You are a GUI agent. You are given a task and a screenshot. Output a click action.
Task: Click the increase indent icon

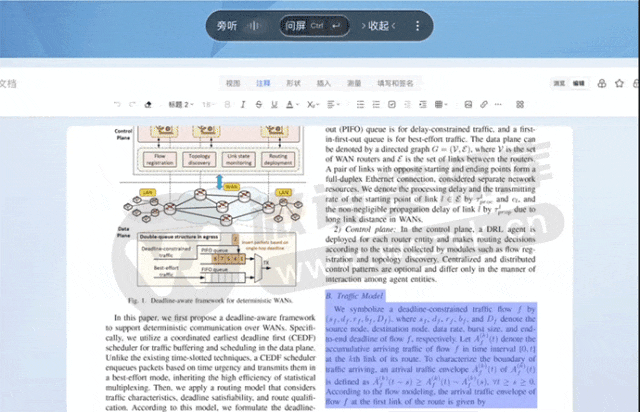423,105
